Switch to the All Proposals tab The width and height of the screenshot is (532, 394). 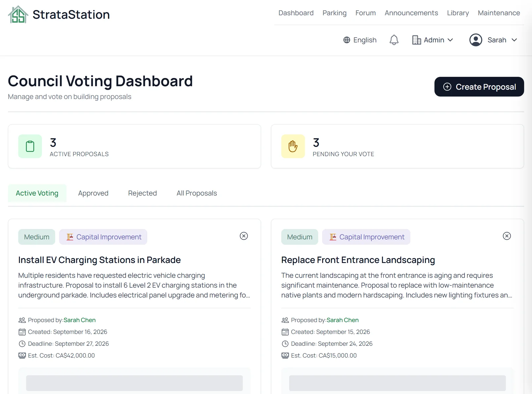(x=197, y=193)
